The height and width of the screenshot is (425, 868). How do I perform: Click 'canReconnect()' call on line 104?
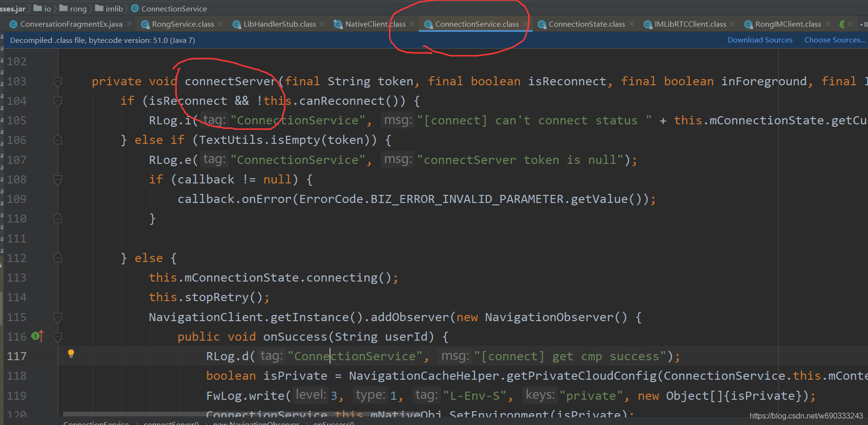[x=352, y=101]
